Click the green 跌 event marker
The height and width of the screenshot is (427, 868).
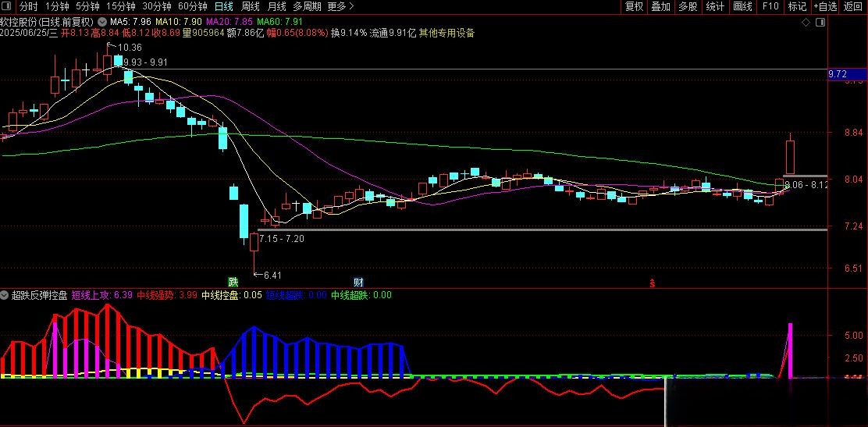[232, 282]
